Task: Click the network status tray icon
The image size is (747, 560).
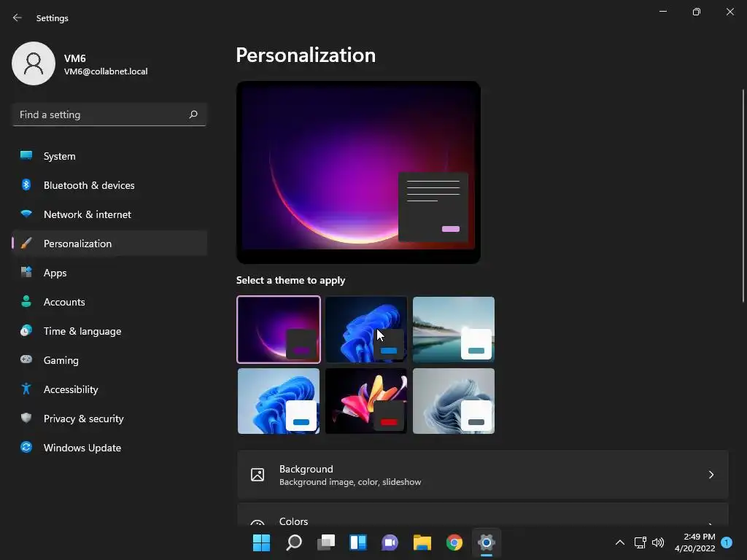Action: point(640,542)
